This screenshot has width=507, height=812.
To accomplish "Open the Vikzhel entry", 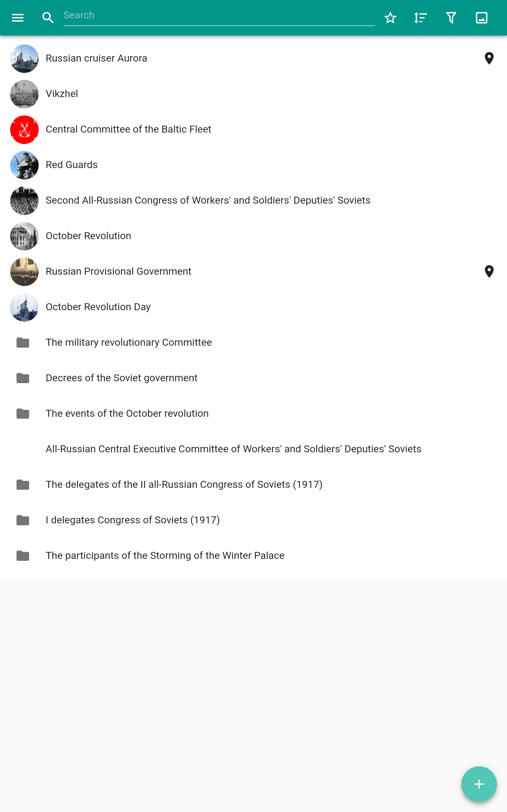I will point(62,94).
